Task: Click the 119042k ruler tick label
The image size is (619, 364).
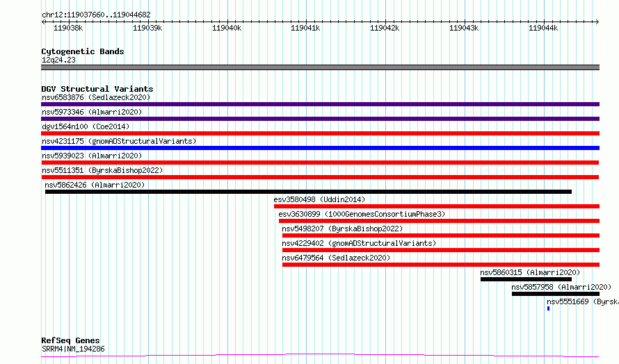Action: (385, 28)
